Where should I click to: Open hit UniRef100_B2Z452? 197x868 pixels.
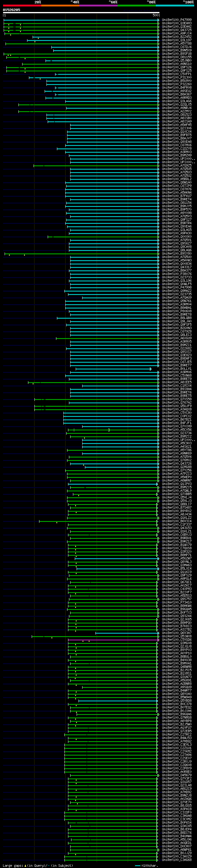click(x=176, y=37)
